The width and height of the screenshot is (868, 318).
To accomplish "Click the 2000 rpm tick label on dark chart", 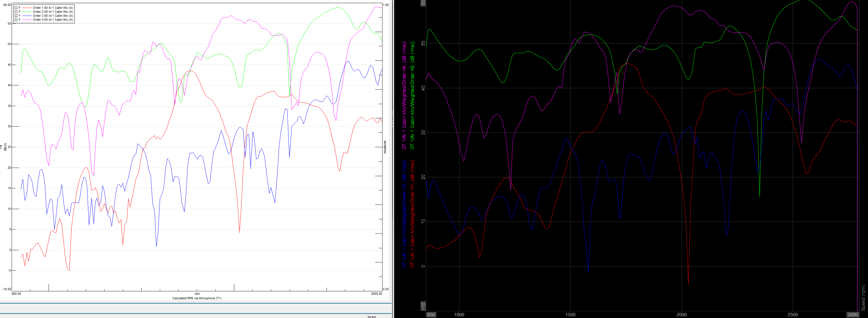I will (681, 315).
